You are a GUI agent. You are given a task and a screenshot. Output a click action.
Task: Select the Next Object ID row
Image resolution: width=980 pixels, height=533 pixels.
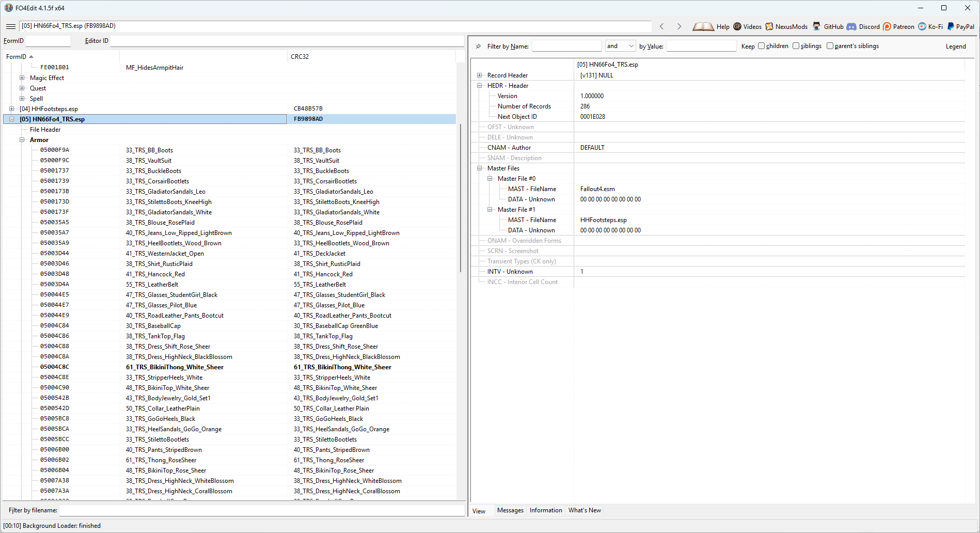click(x=718, y=117)
